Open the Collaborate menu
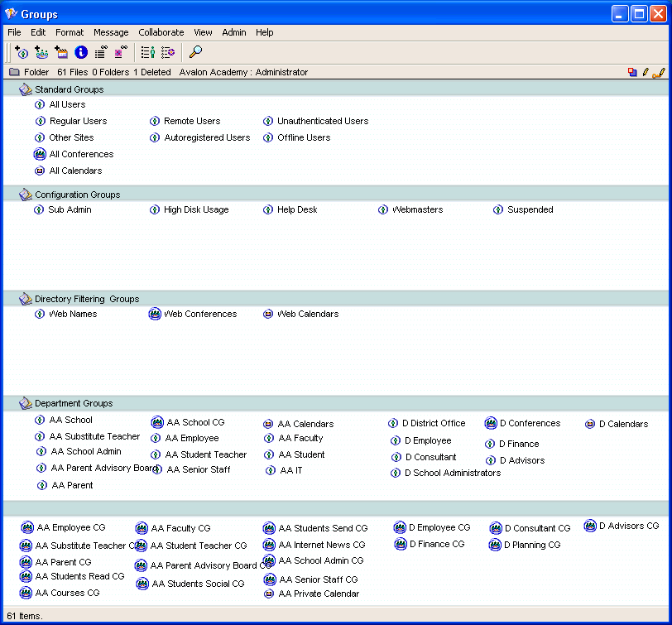 [161, 32]
